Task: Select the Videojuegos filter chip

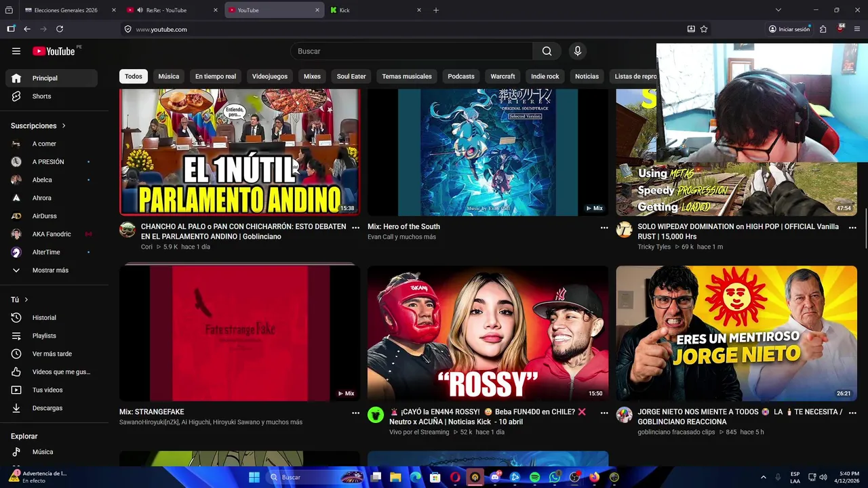Action: point(270,77)
